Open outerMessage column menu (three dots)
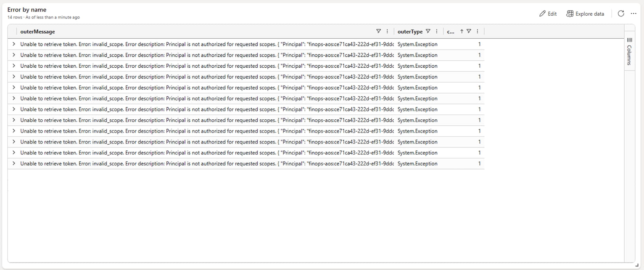This screenshot has height=270, width=644. click(387, 31)
